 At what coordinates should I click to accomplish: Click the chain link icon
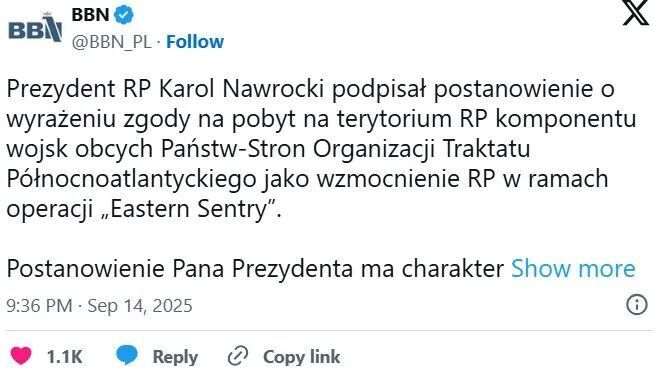[x=238, y=356]
